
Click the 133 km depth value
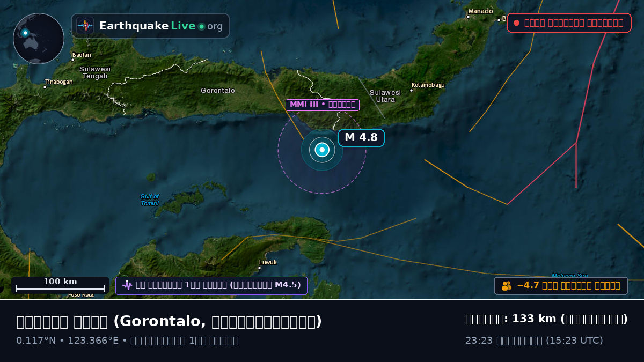click(534, 319)
